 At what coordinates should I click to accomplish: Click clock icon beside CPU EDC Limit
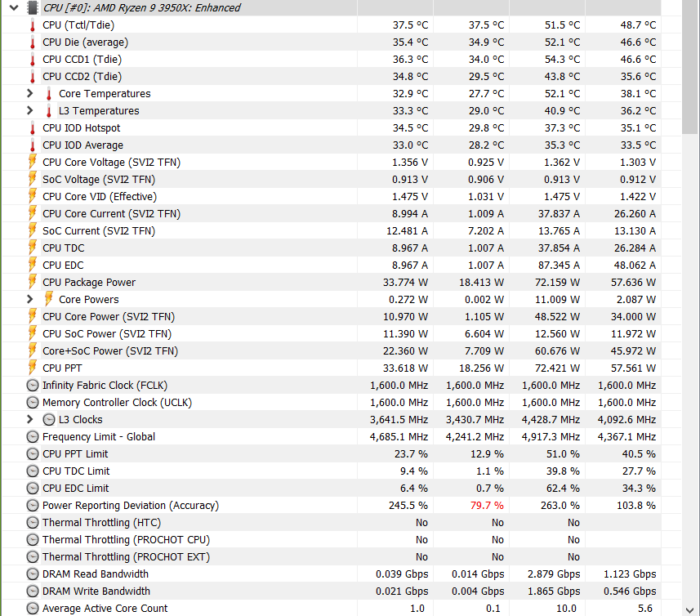click(33, 488)
